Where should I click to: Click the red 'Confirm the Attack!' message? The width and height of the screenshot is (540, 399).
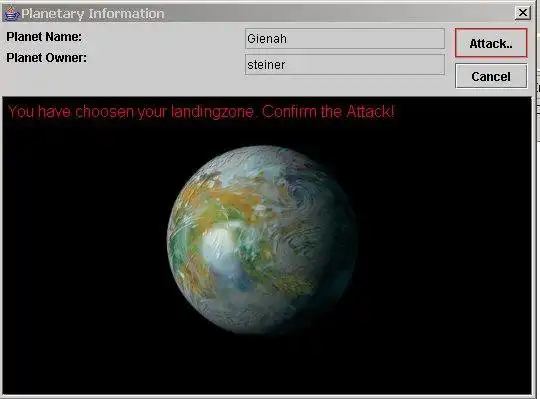[x=328, y=112]
